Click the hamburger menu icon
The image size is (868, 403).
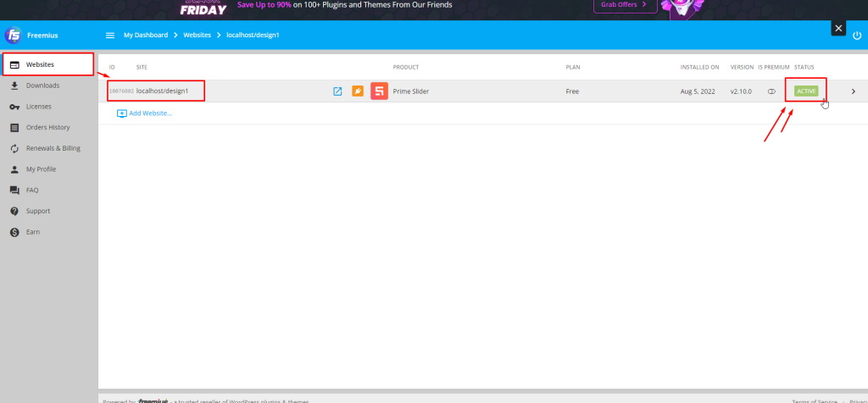coord(110,36)
